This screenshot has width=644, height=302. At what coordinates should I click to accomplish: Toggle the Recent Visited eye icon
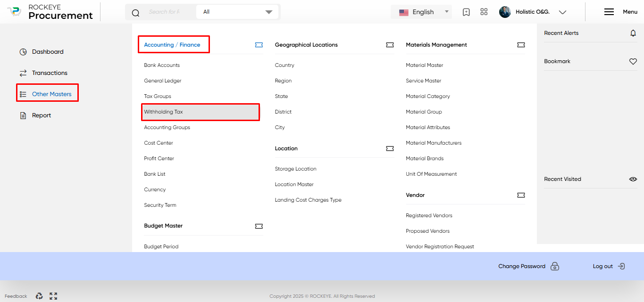point(633,179)
